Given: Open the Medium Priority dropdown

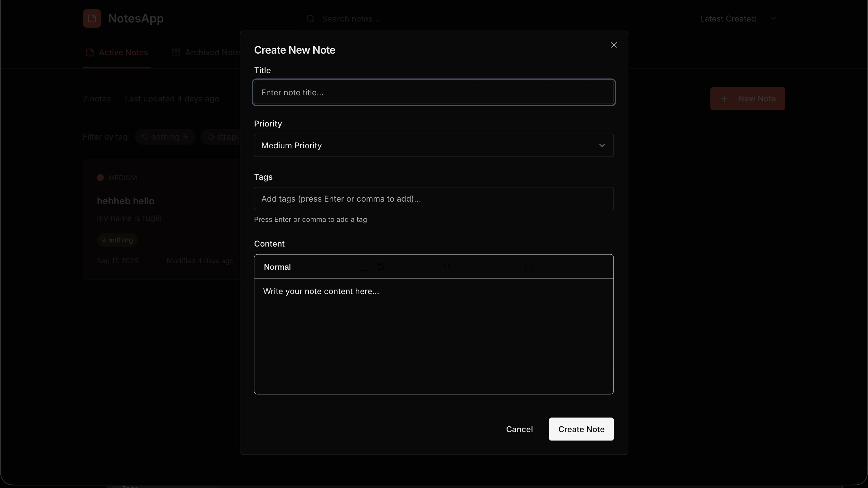Looking at the screenshot, I should 433,145.
